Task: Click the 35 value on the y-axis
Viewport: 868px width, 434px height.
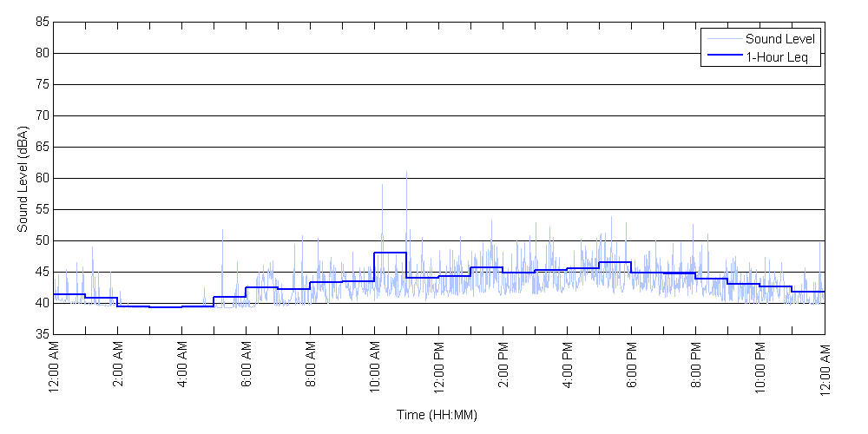Action: coord(43,334)
